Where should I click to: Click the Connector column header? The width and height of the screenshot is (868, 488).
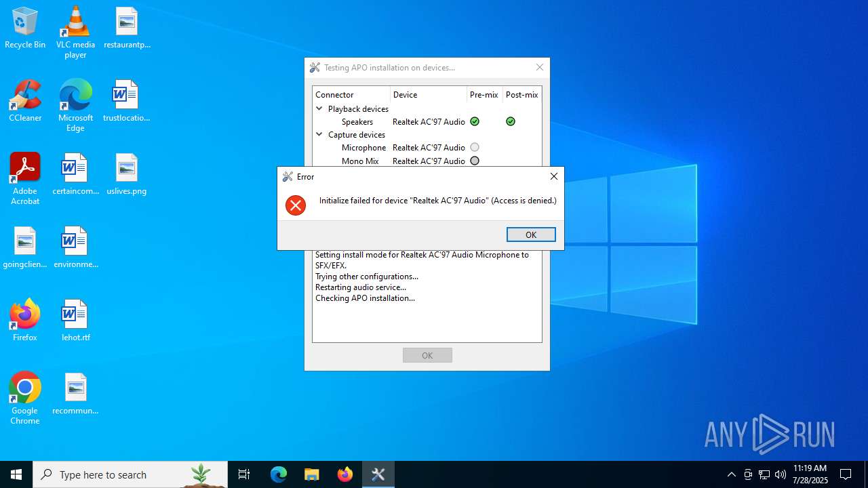point(351,95)
